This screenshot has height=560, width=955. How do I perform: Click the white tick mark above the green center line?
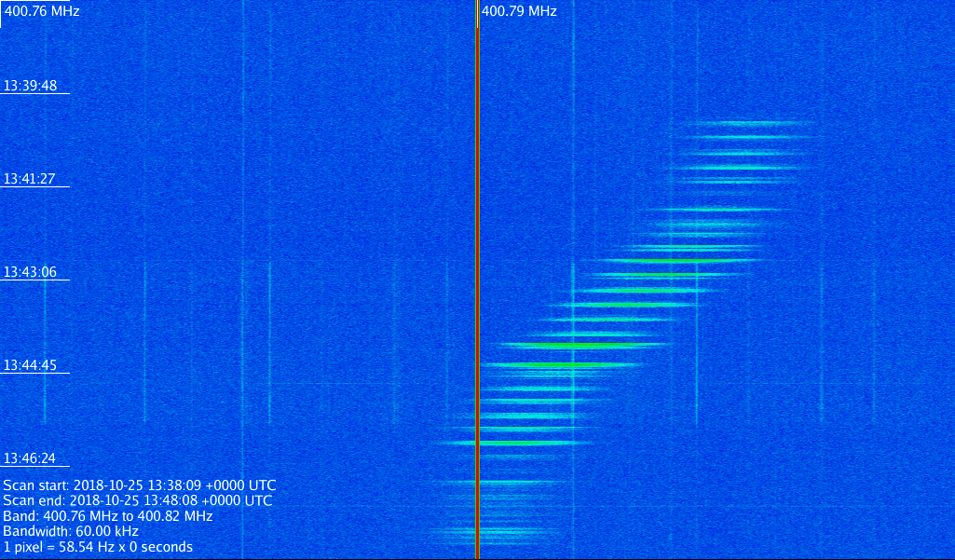click(x=478, y=13)
